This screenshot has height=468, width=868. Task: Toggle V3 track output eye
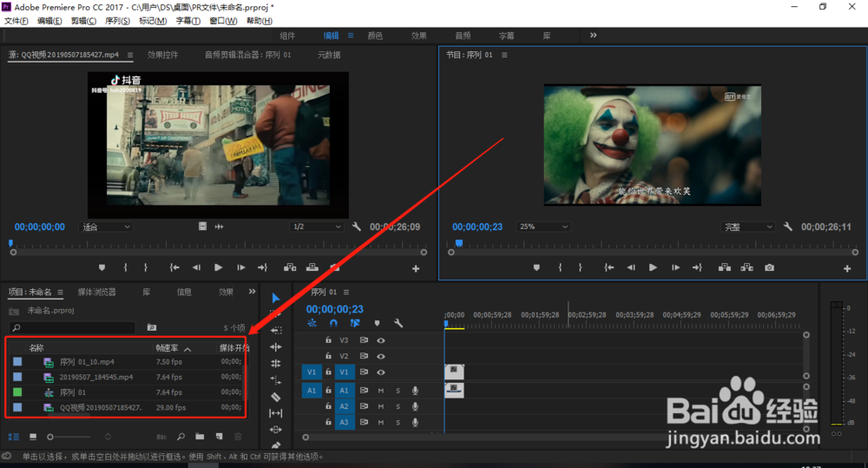pyautogui.click(x=381, y=340)
